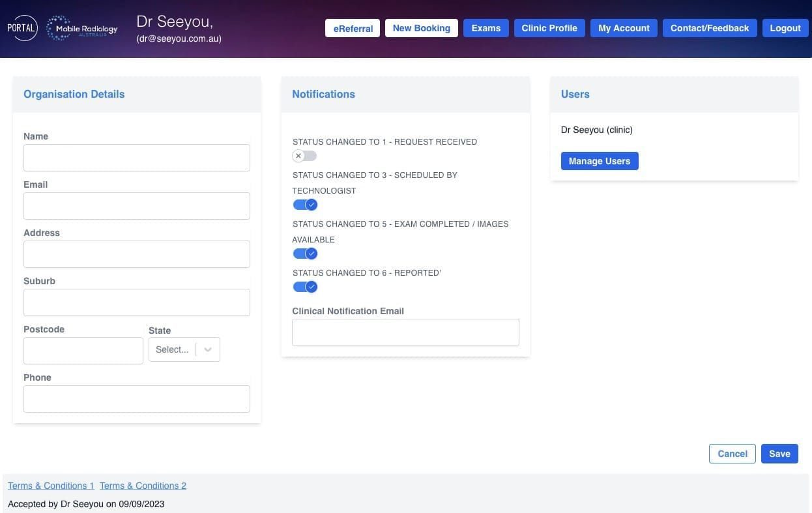Click the Phone input field
The width and height of the screenshot is (812, 513).
click(137, 399)
